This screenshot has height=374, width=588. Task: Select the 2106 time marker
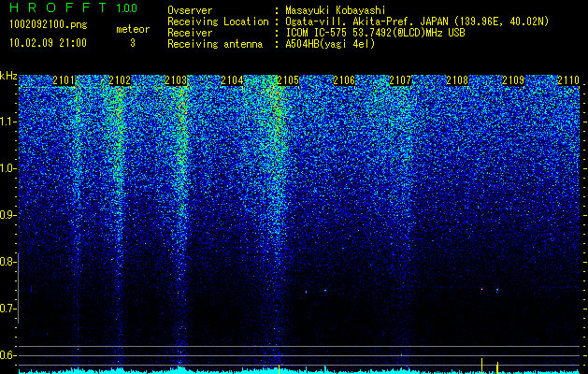coord(344,80)
